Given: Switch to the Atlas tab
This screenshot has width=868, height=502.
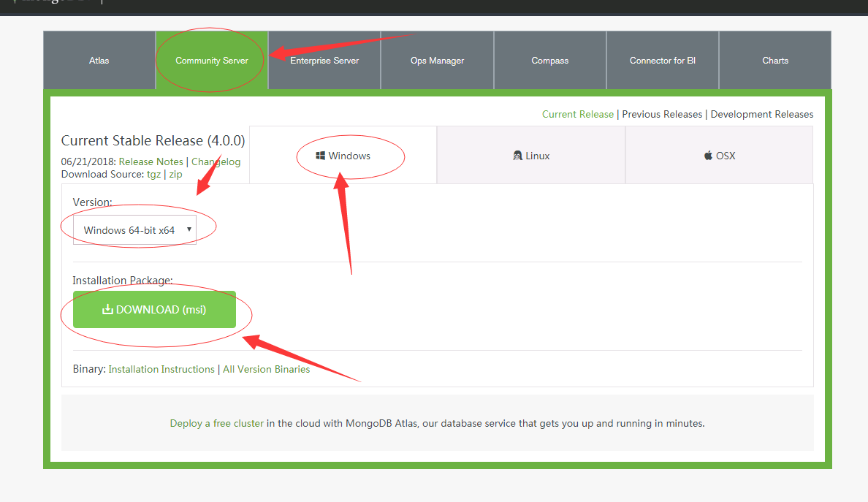Looking at the screenshot, I should [99, 61].
